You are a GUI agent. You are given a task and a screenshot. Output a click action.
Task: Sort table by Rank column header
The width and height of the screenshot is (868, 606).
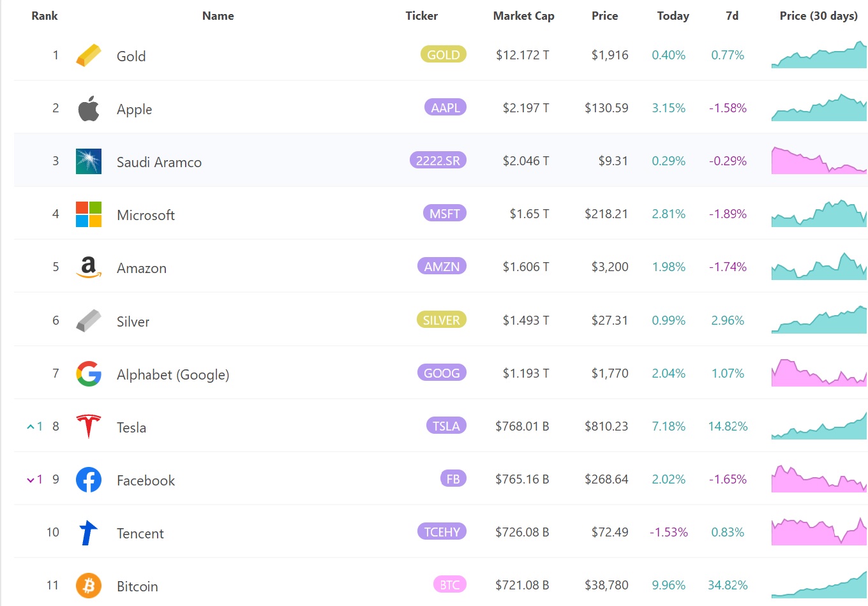pos(45,16)
